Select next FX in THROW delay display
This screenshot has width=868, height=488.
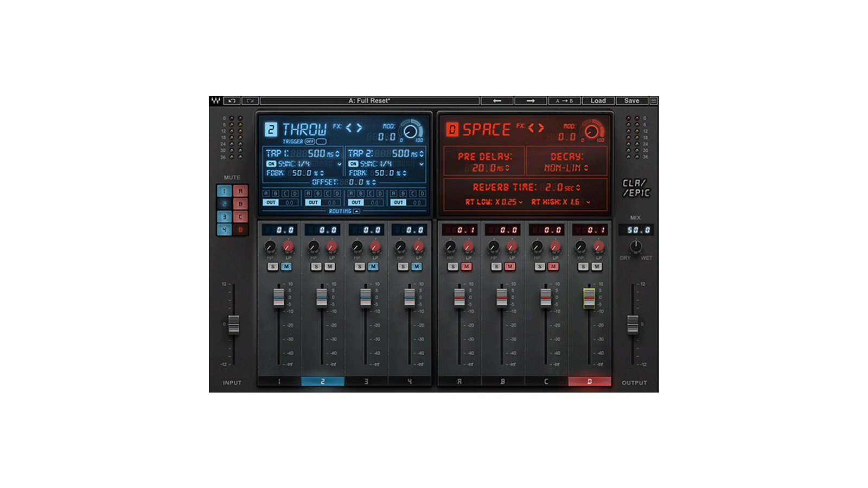359,128
